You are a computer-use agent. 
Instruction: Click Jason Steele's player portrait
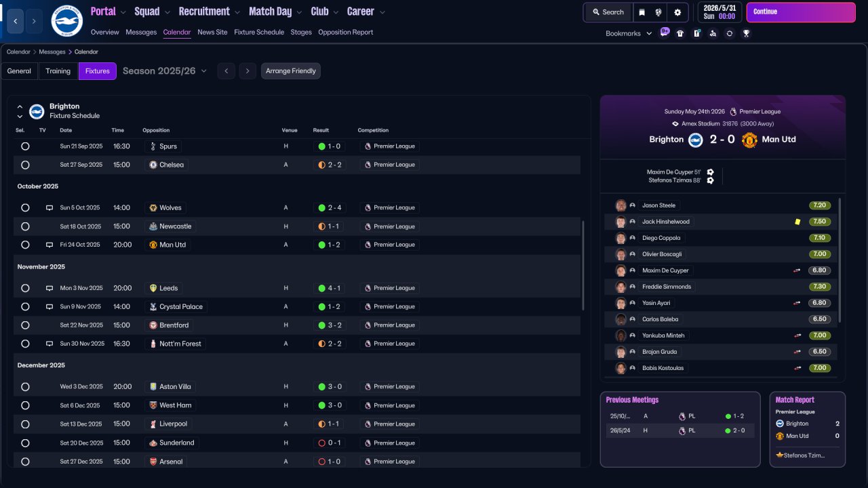(620, 205)
